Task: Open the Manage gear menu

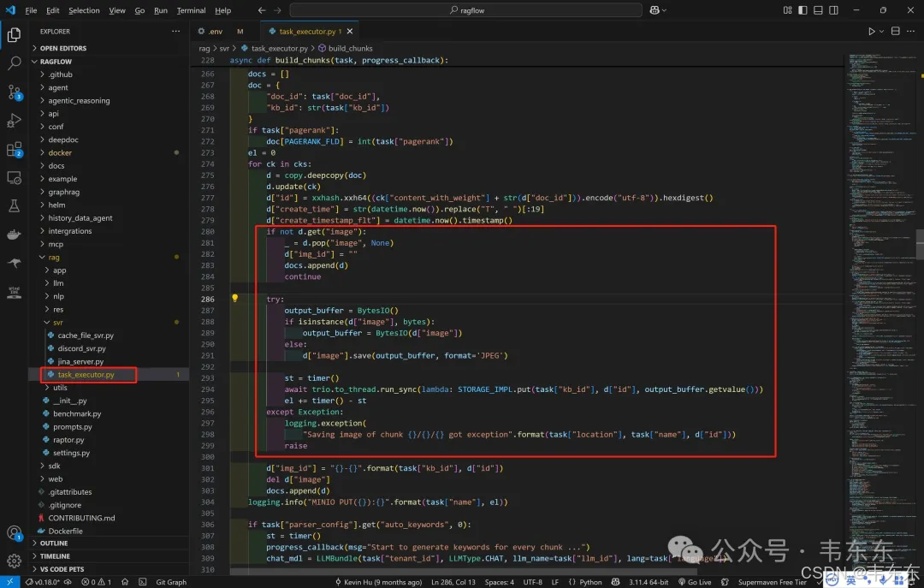Action: tap(15, 561)
